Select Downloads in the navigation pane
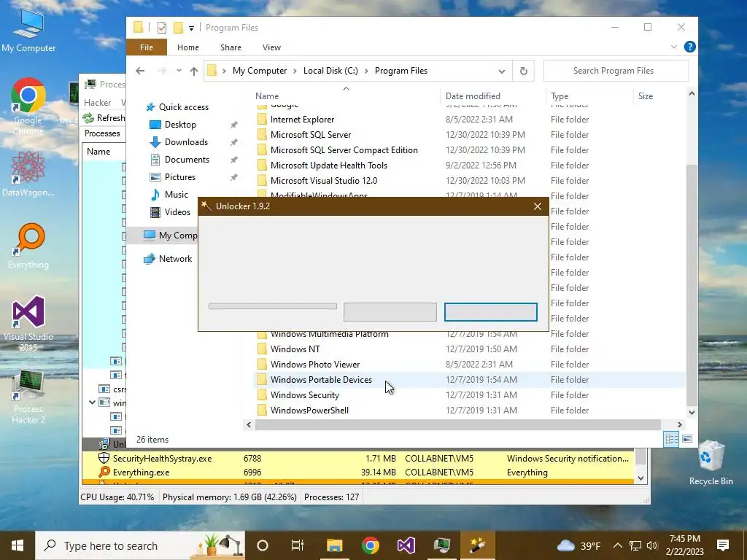The image size is (747, 560). click(x=186, y=142)
